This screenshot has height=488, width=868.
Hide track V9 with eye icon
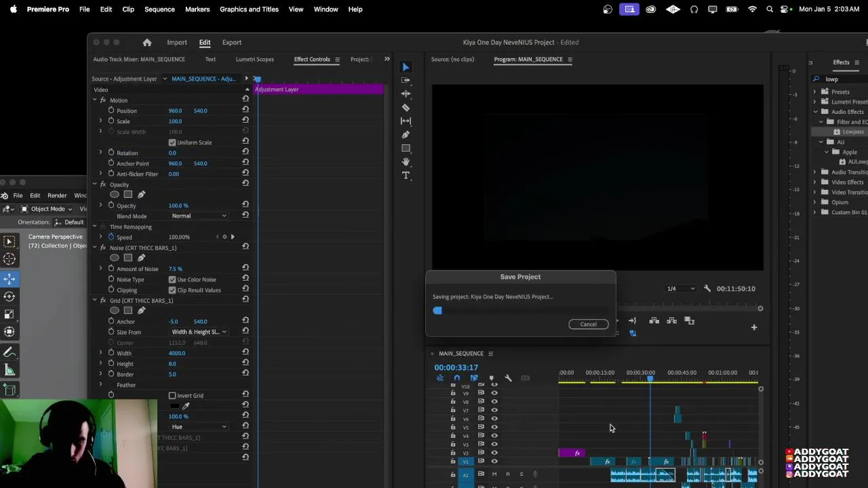click(494, 393)
